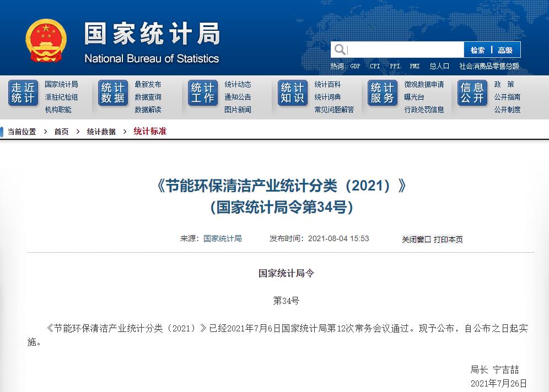Screen dimensions: 549x392
Task: Open 统计百科 menu link
Action: 327,84
